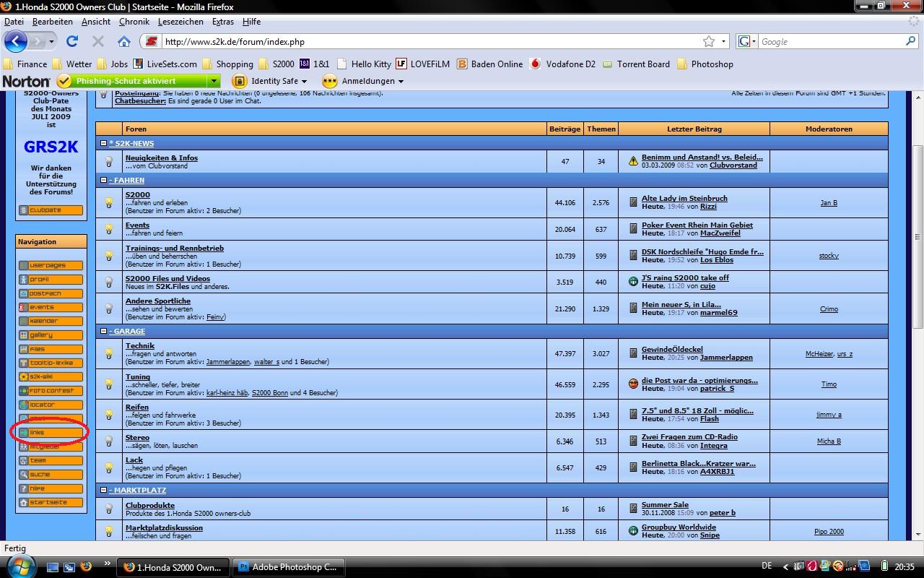Image resolution: width=924 pixels, height=578 pixels.
Task: Collapse the GARAGE forum category
Action: click(x=104, y=332)
